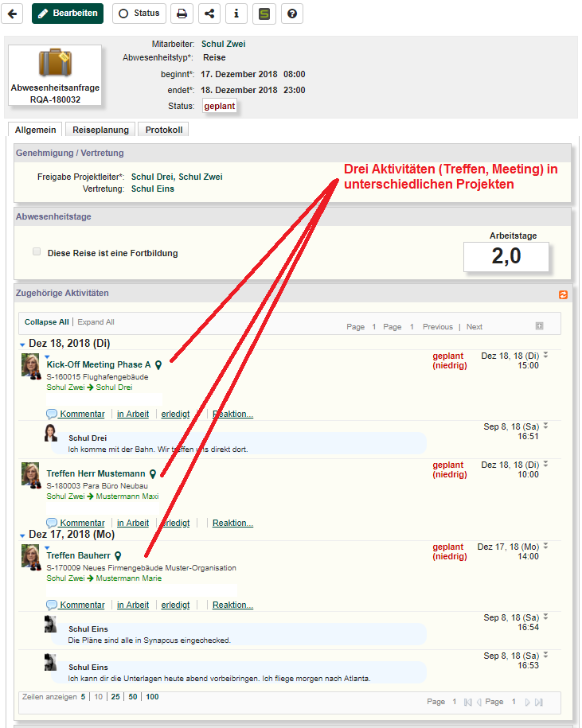The image size is (582, 728).
Task: Click the Bearbeiten button
Action: [68, 14]
